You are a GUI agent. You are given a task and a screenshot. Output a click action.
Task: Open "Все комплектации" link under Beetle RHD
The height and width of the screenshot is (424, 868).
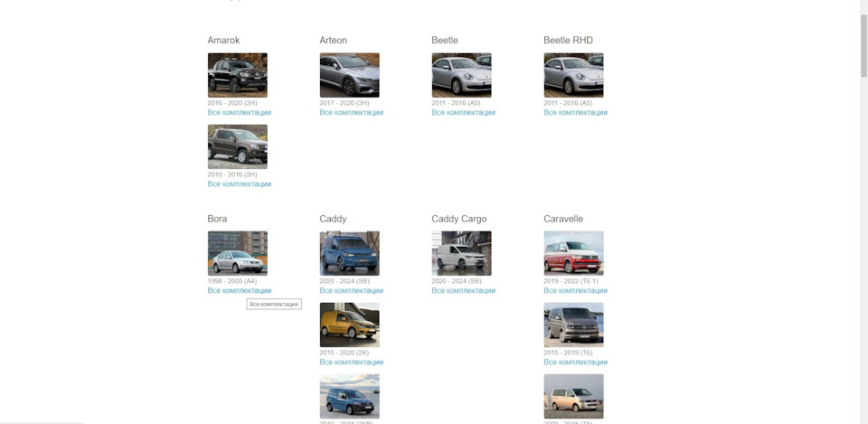576,112
